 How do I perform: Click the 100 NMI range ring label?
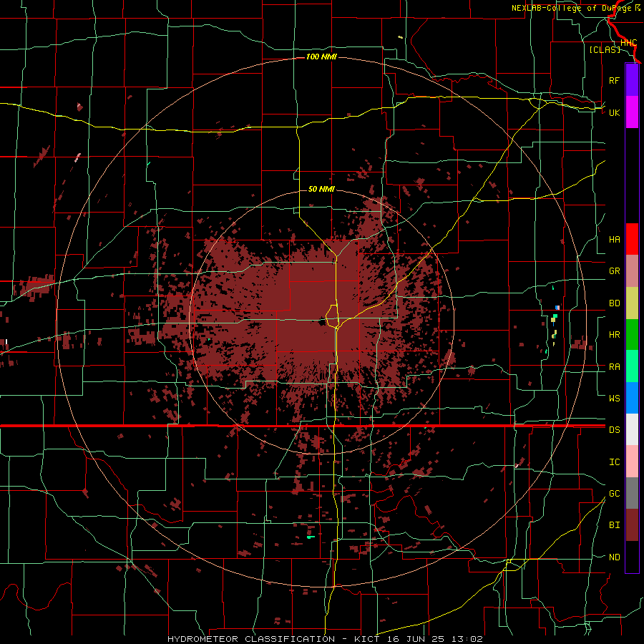[321, 57]
